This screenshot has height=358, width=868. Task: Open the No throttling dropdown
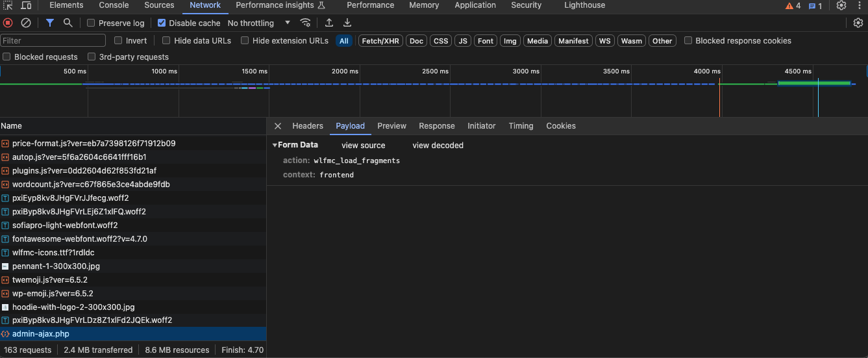(258, 23)
